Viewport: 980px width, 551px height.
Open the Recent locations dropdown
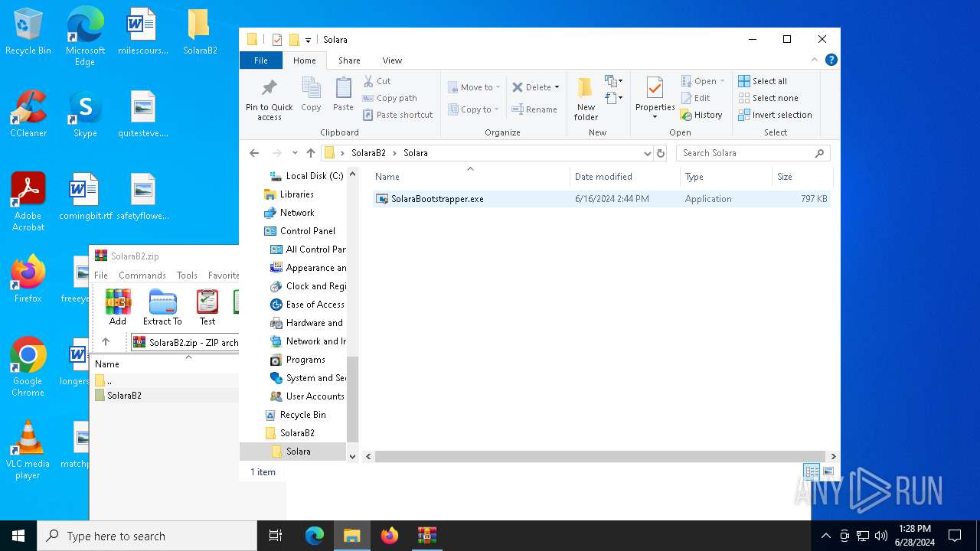[x=295, y=153]
